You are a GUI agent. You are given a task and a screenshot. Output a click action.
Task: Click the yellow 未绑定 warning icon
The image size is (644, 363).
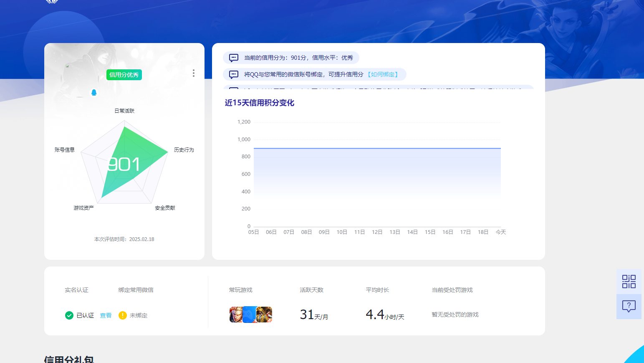[x=122, y=315]
